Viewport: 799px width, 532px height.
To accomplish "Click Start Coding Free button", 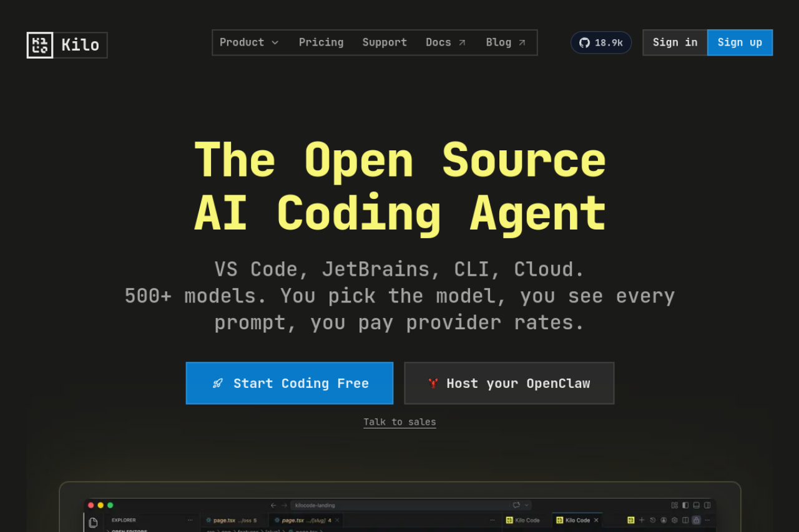I will [x=290, y=383].
